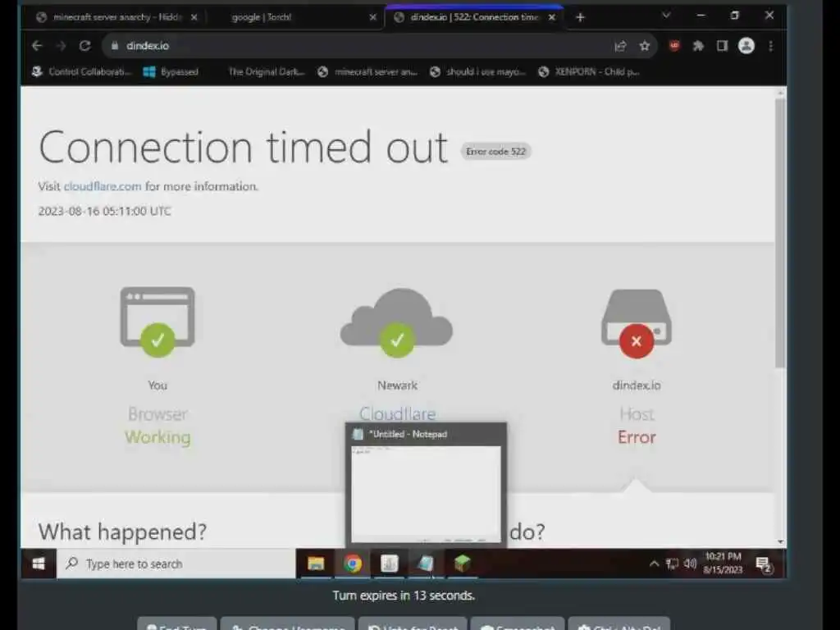Click the browser window icon above You
This screenshot has width=840, height=630.
[x=157, y=322]
